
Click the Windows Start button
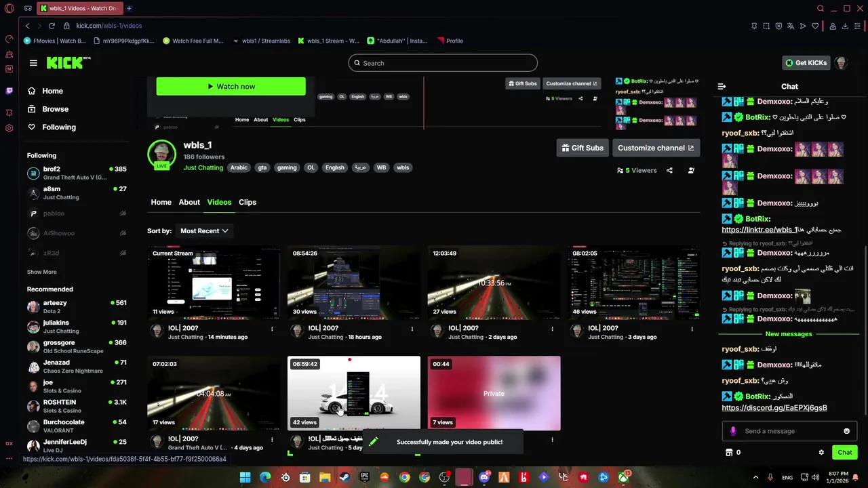[x=245, y=477]
